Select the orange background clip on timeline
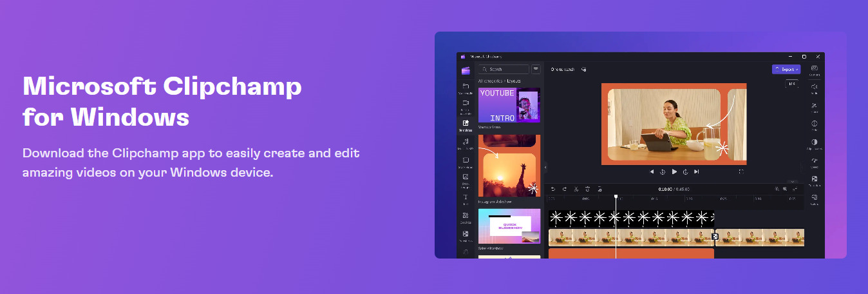This screenshot has width=868, height=294. [631, 253]
